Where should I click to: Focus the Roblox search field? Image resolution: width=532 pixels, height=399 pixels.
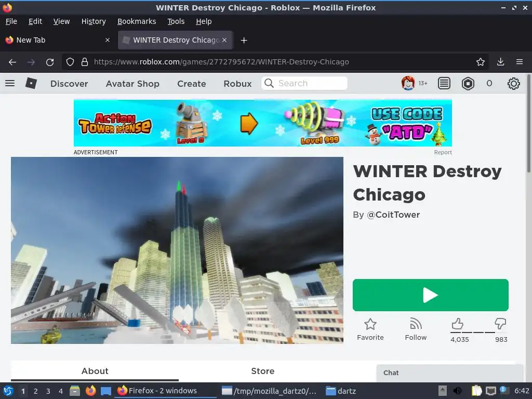click(x=304, y=83)
